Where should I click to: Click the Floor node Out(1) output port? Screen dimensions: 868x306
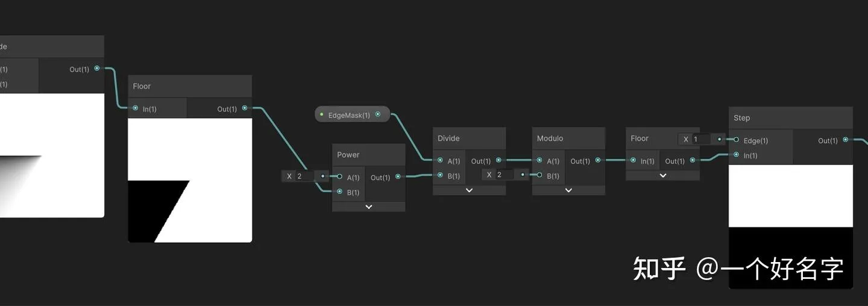(244, 108)
